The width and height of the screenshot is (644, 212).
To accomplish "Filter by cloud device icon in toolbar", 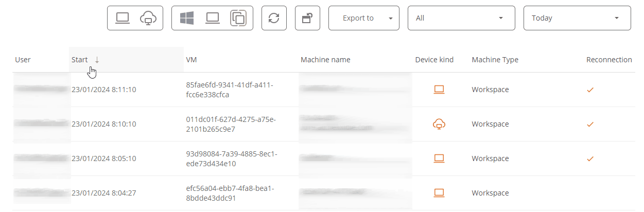I will [148, 18].
